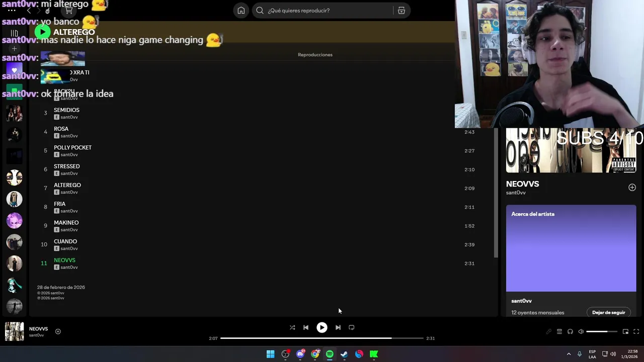The height and width of the screenshot is (362, 644).
Task: Enter full screen player view
Action: click(x=636, y=331)
